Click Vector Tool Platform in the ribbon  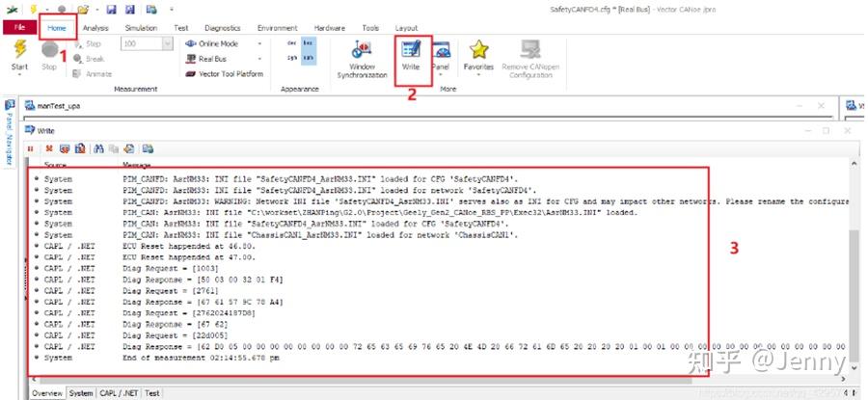click(x=224, y=73)
